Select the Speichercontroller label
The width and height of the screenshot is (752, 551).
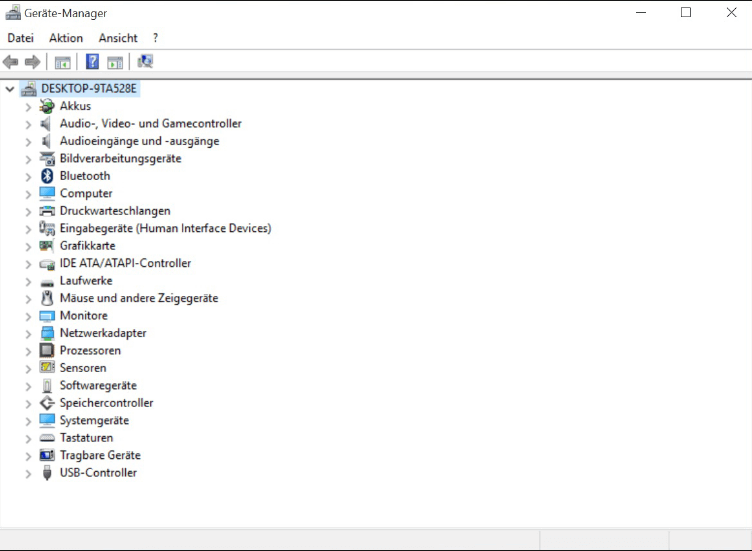106,403
